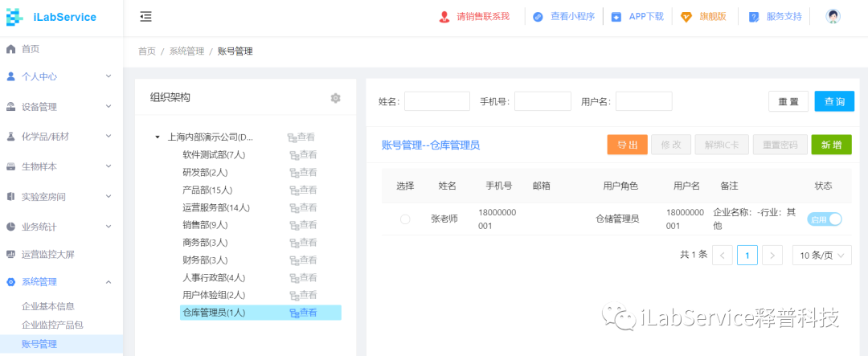The width and height of the screenshot is (868, 356).
Task: Toggle the 启用 status switch for 张老师
Action: [825, 219]
